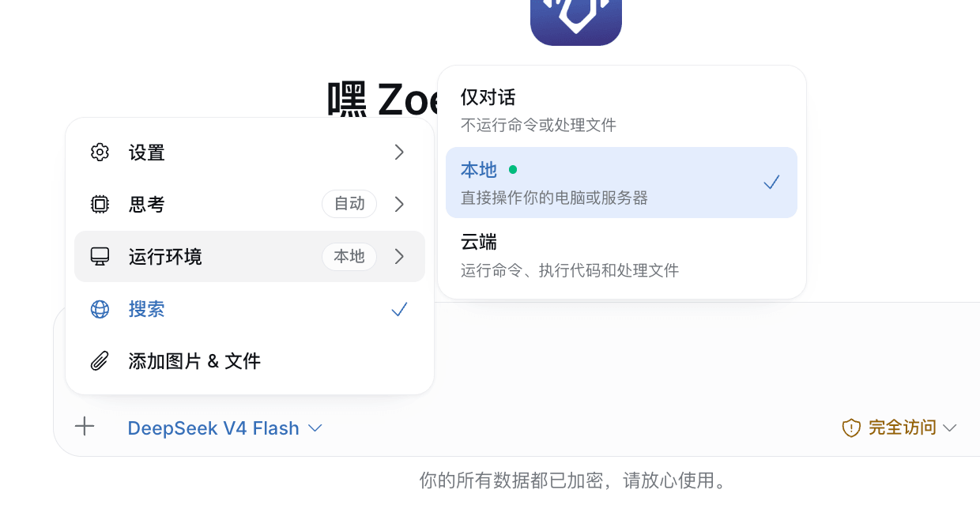The width and height of the screenshot is (980, 520).
Task: Click the settings gear icon
Action: click(100, 153)
